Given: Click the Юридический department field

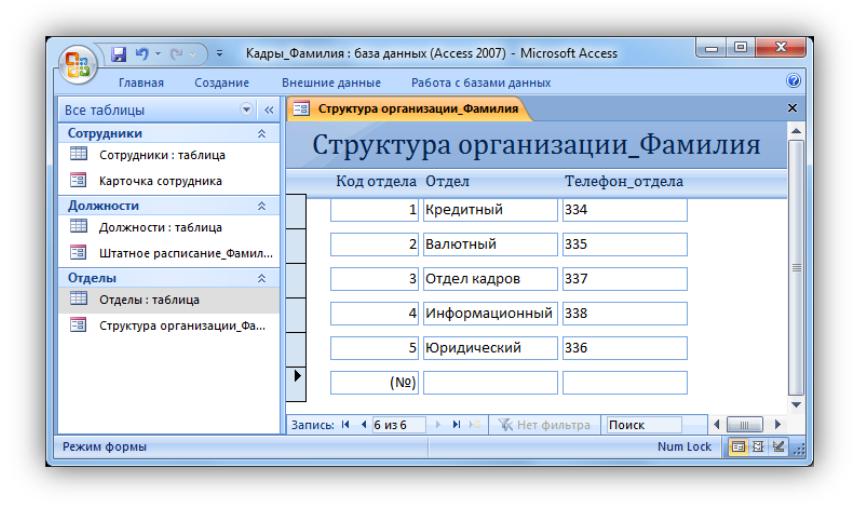Looking at the screenshot, I should click(490, 348).
